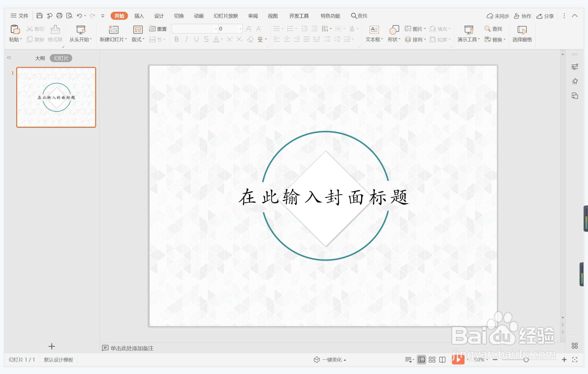Switch to Slide Sorter view icon
The width and height of the screenshot is (588, 374).
click(x=432, y=360)
